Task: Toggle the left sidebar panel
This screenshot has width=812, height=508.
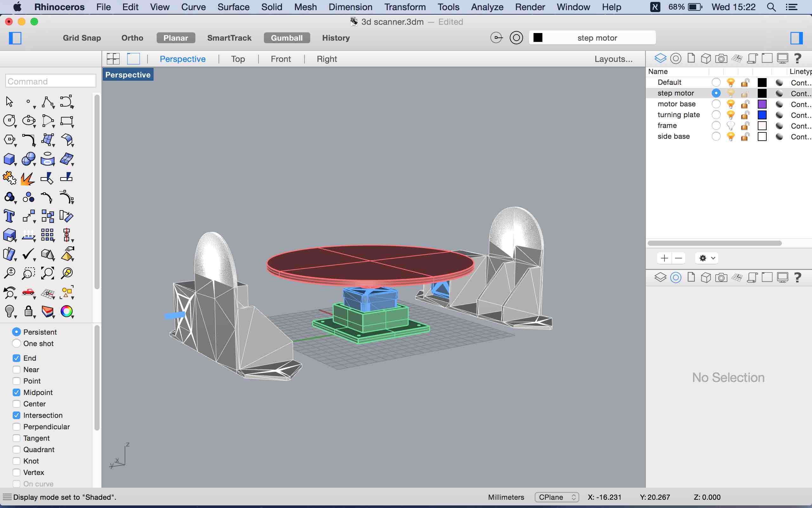Action: tap(15, 38)
